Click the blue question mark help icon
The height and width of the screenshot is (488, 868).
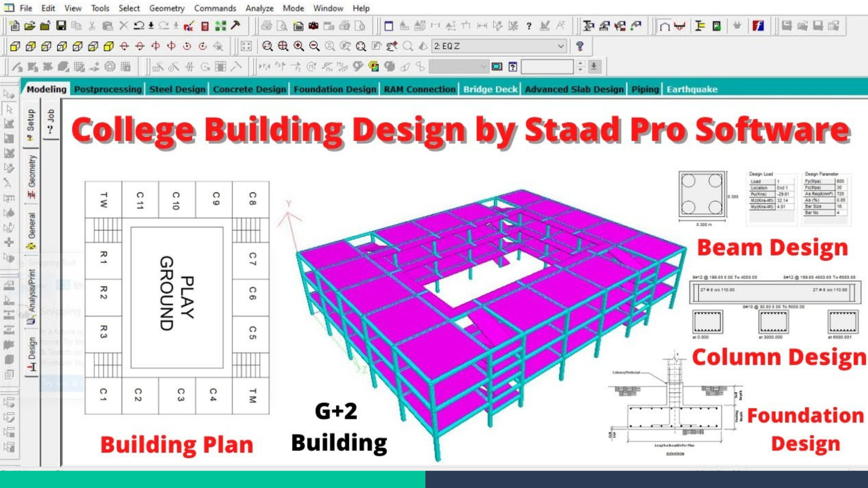(x=580, y=46)
